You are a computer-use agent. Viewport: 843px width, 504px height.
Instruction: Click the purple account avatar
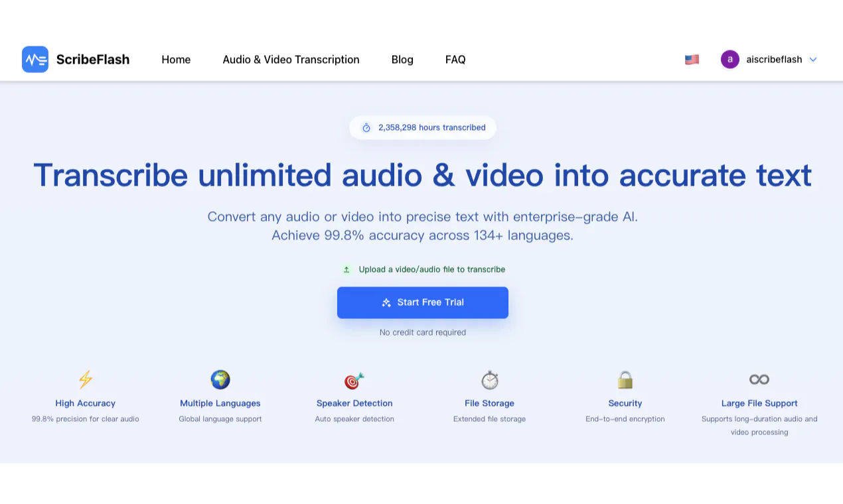click(x=730, y=59)
